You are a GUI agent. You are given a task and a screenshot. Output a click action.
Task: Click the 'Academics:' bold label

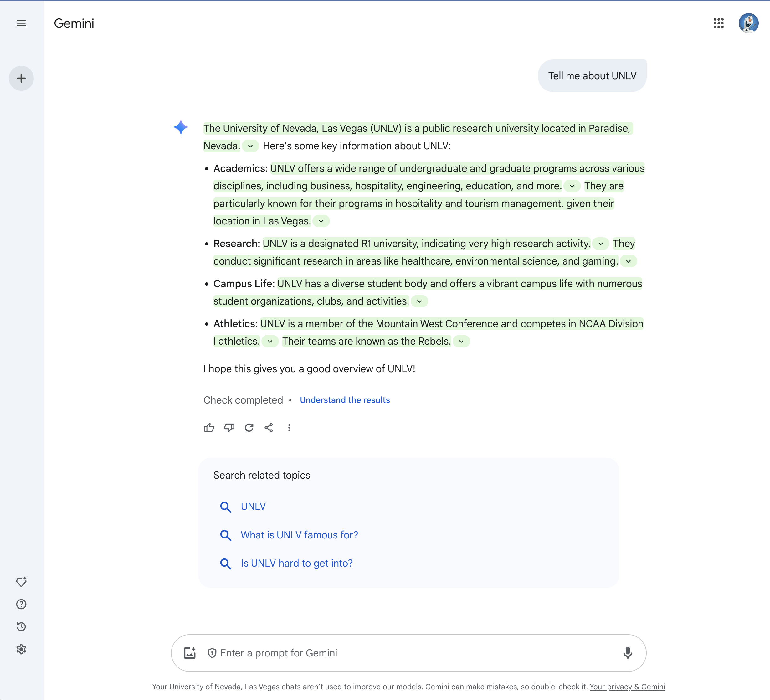pyautogui.click(x=241, y=168)
